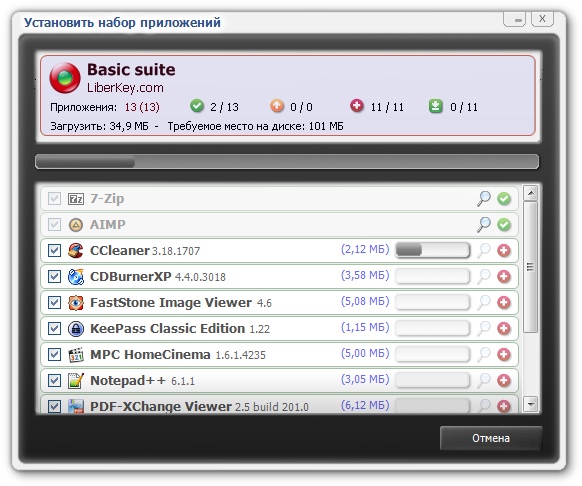
Task: Click the red plus icon for Notepad++
Action: coord(504,381)
